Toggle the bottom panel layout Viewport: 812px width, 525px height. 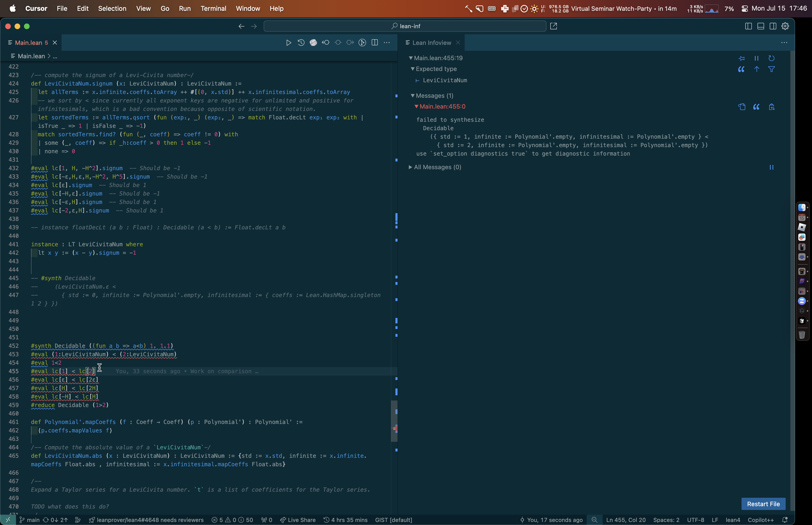click(761, 26)
